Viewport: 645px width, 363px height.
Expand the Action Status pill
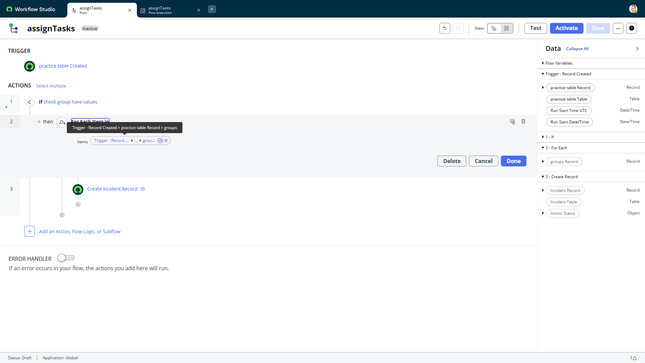click(543, 213)
